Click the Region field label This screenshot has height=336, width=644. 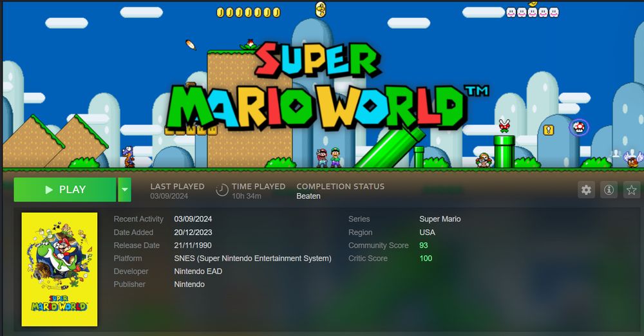click(x=360, y=232)
